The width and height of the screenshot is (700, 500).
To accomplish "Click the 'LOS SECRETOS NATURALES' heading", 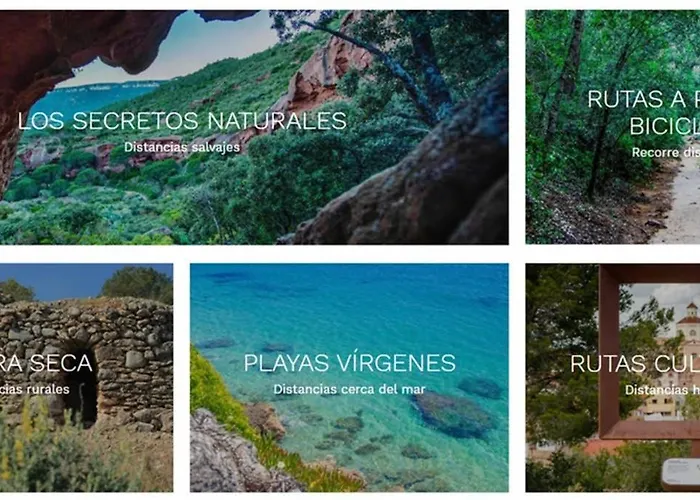I will pos(182,121).
